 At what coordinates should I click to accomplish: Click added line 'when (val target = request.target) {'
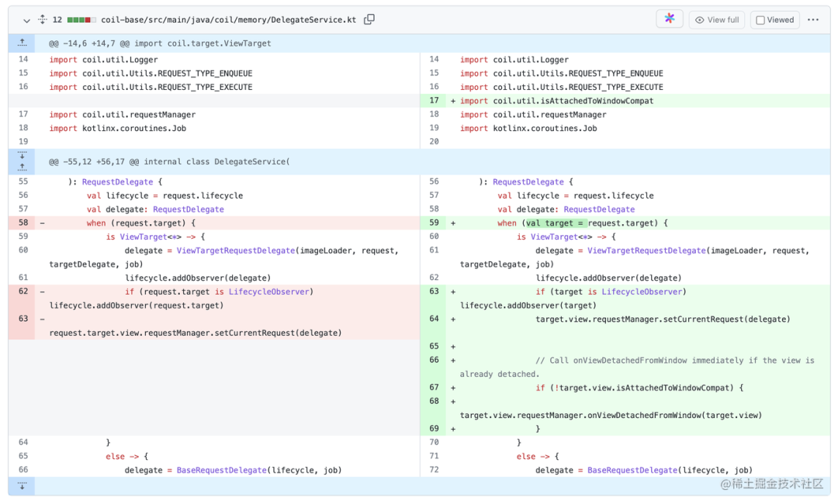pos(583,223)
